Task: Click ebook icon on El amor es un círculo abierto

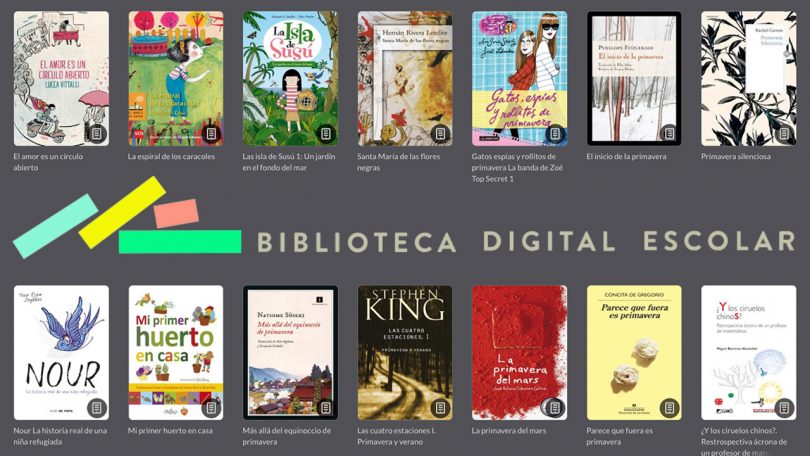Action: (96, 134)
